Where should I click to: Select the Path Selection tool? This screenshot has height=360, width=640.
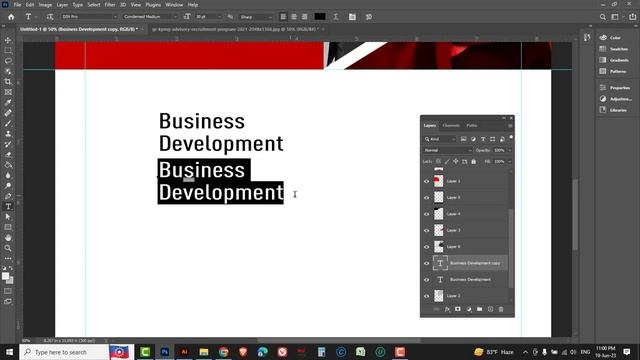click(x=8, y=217)
